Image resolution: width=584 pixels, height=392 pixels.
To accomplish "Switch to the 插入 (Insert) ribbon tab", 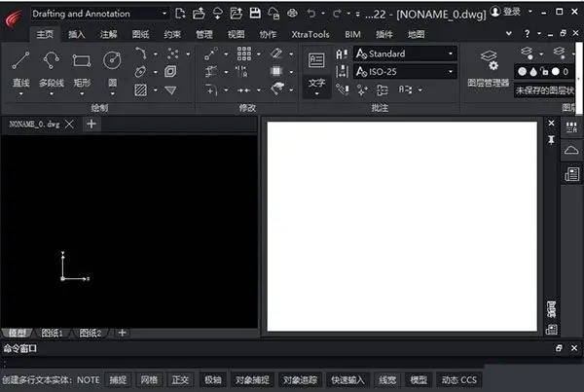I will click(x=77, y=34).
